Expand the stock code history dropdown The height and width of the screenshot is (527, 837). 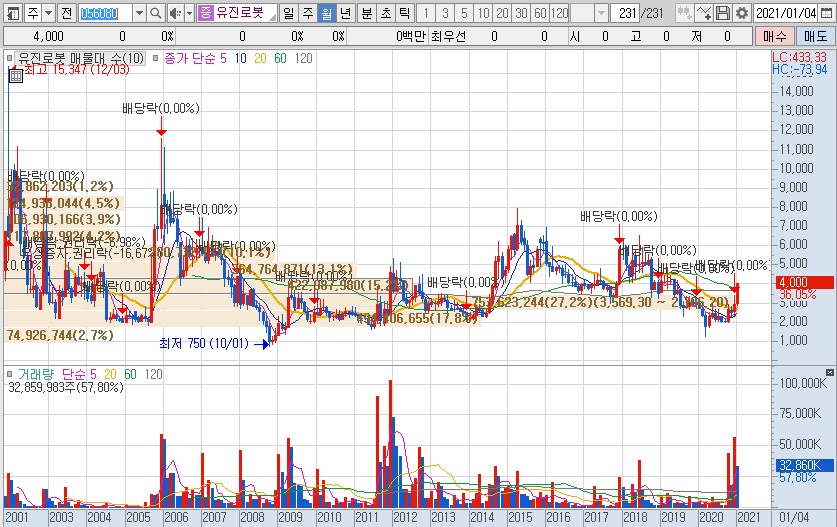click(x=139, y=13)
